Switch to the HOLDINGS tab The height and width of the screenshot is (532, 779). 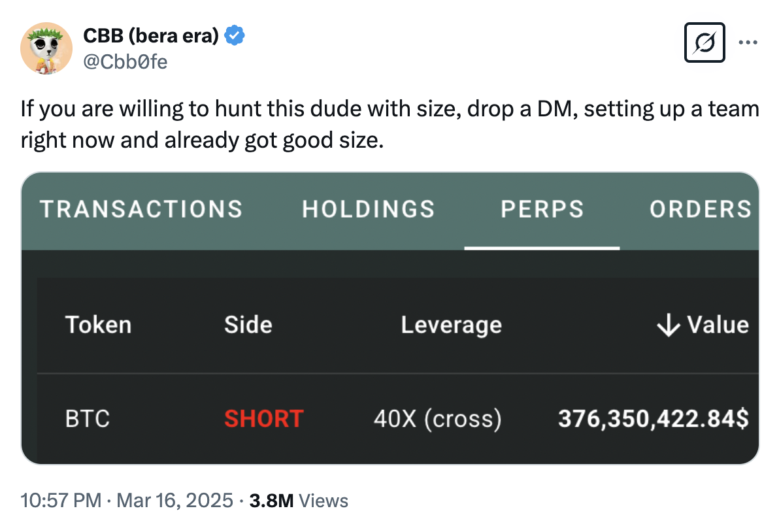coord(369,209)
